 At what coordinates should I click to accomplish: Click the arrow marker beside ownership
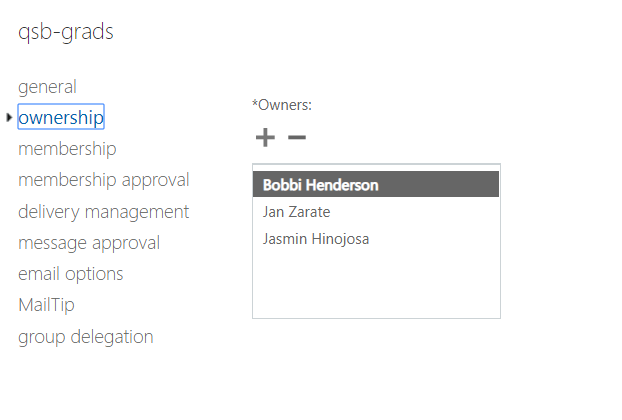(9, 118)
